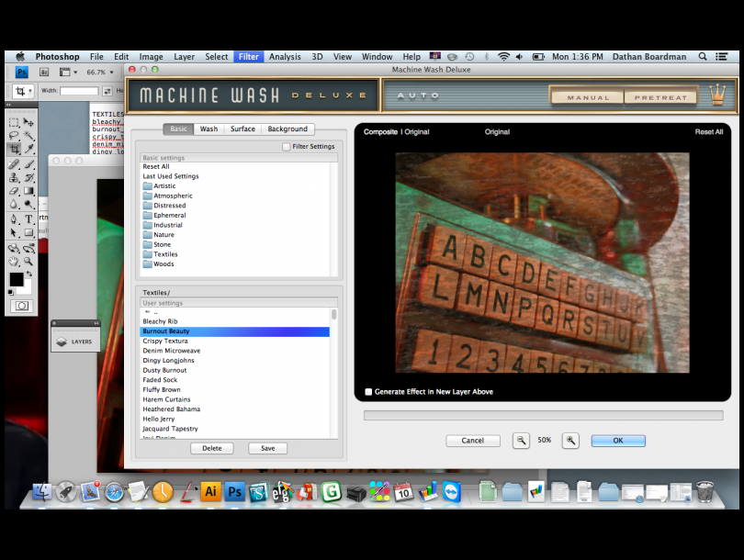Switch to the Surface tab
Viewport: 744px width, 560px height.
pos(242,129)
